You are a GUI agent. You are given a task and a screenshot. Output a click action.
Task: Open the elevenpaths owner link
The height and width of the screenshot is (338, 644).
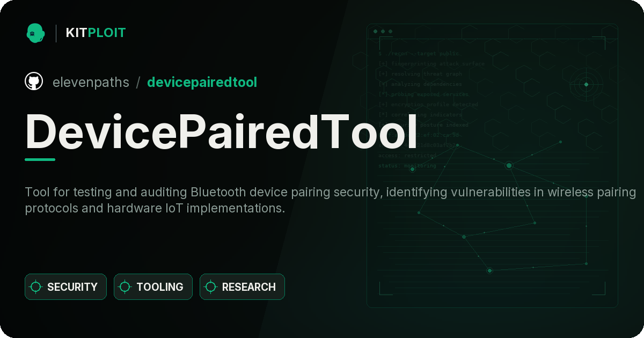click(x=91, y=82)
